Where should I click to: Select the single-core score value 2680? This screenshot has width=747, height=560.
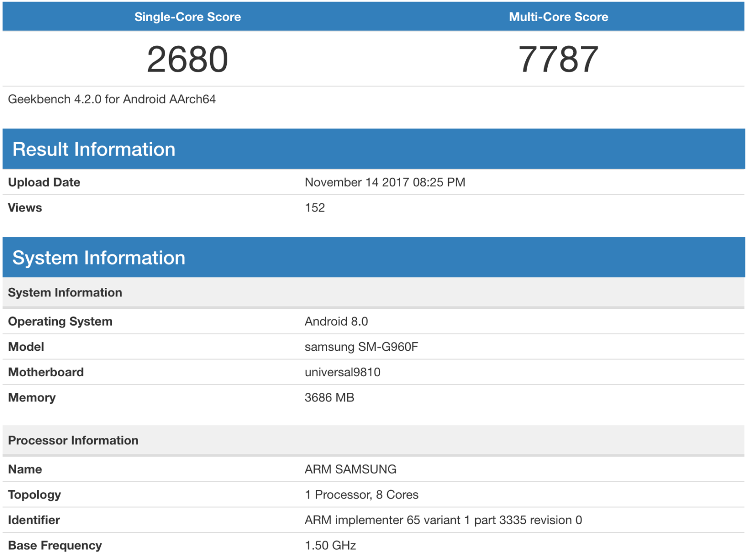(187, 59)
